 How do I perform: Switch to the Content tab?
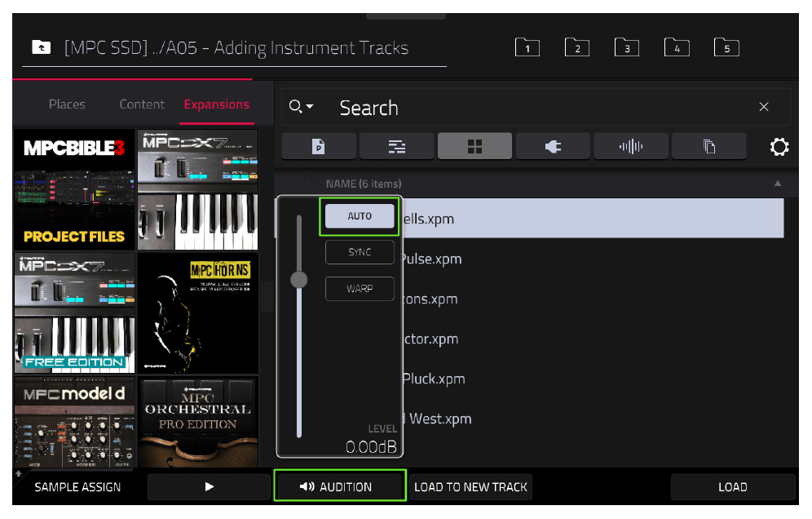click(142, 104)
